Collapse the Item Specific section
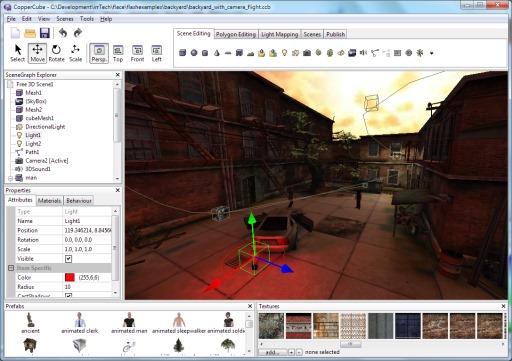The width and height of the screenshot is (512, 361). click(11, 268)
